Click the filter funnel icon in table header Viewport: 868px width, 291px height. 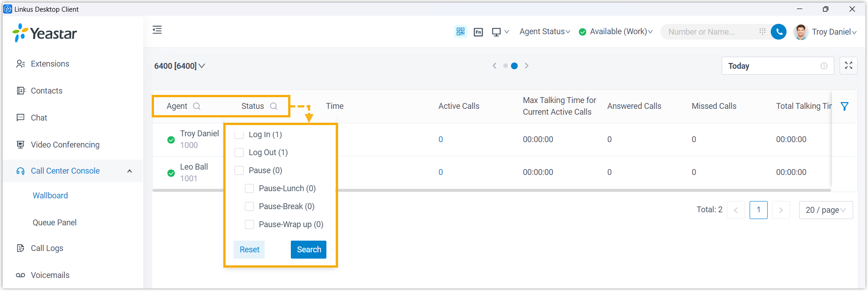(x=845, y=107)
